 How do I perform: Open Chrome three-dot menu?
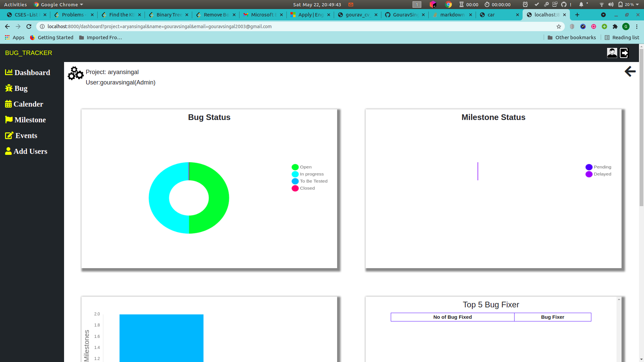637,26
